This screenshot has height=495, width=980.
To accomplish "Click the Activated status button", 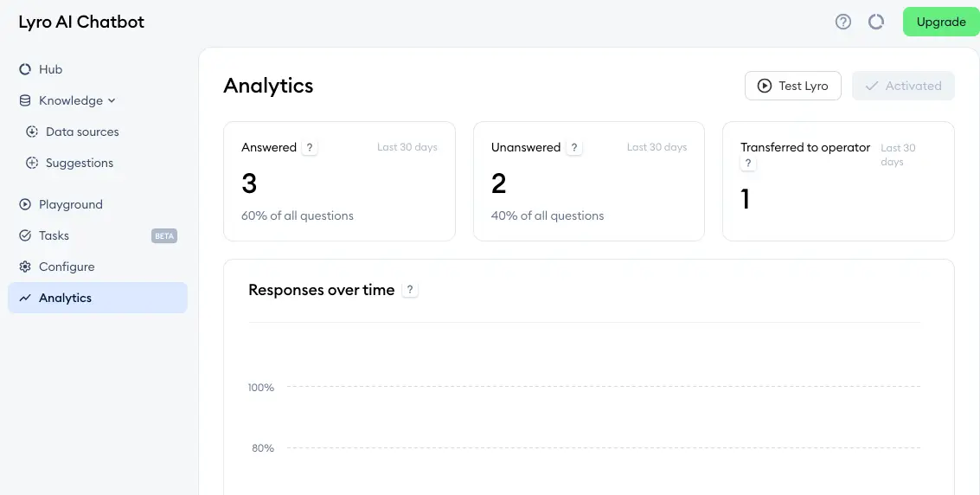I will click(x=903, y=86).
